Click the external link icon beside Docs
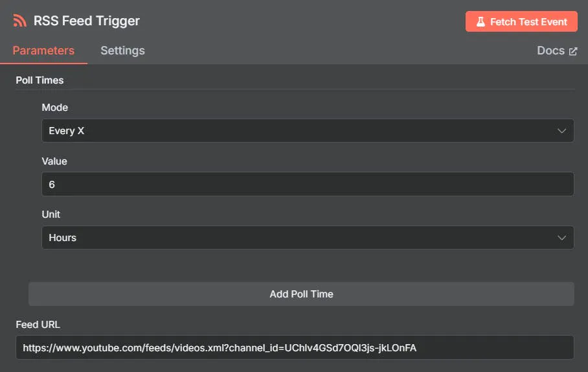Image resolution: width=588 pixels, height=372 pixels. tap(572, 51)
